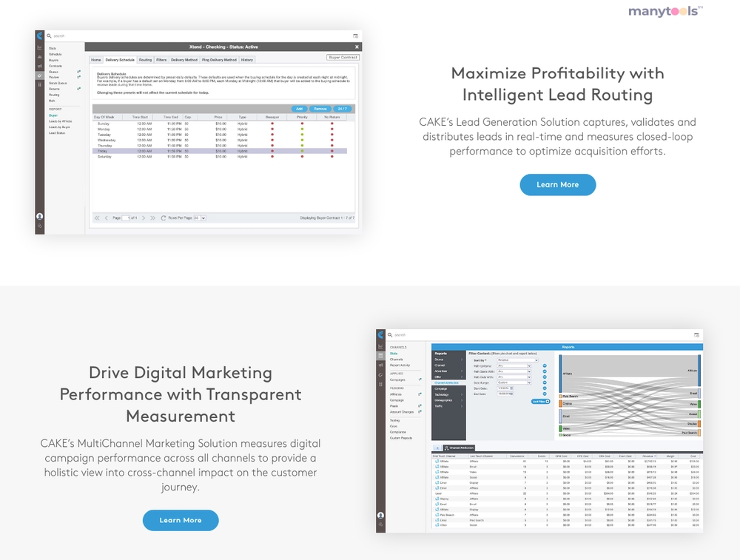Switch to the Routing tab
The image size is (740, 560).
(x=145, y=60)
